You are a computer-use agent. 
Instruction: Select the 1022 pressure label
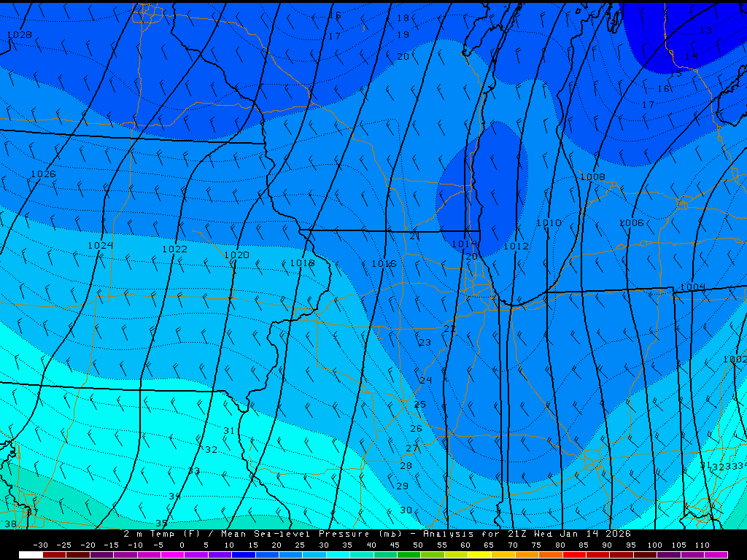174,249
